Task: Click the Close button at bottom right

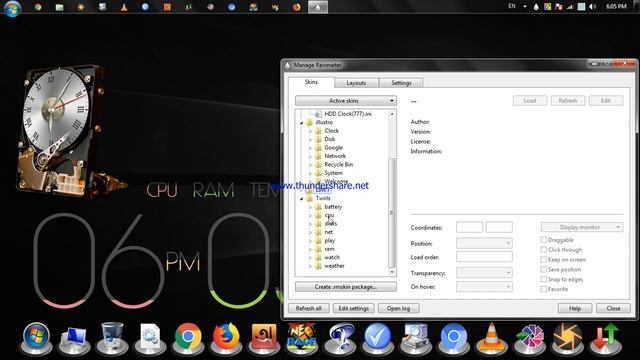Action: (613, 308)
